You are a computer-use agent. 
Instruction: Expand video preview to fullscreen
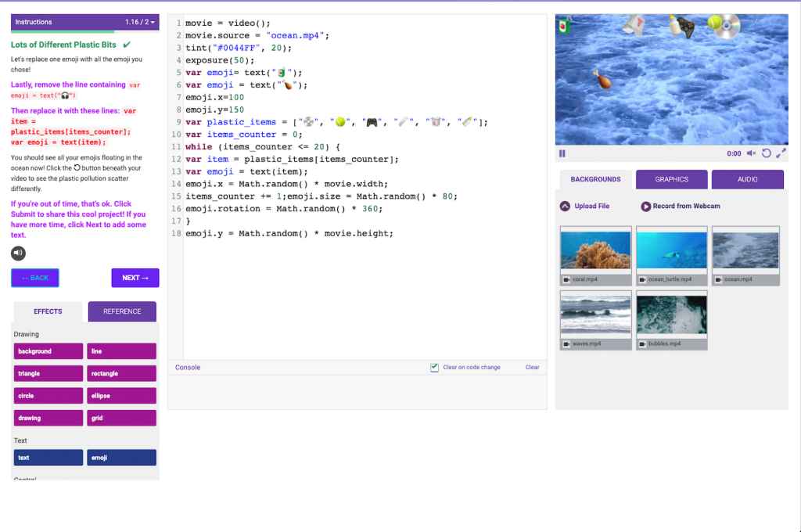tap(781, 153)
